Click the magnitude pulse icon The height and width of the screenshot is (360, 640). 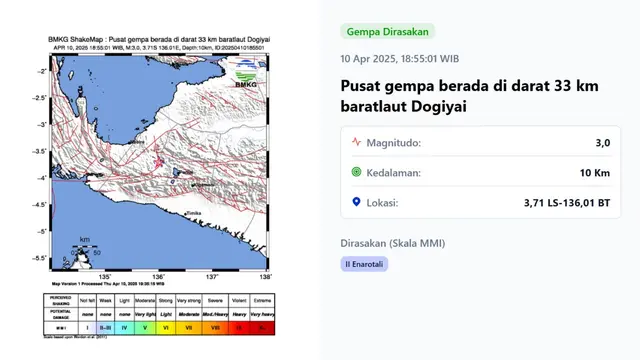[356, 142]
